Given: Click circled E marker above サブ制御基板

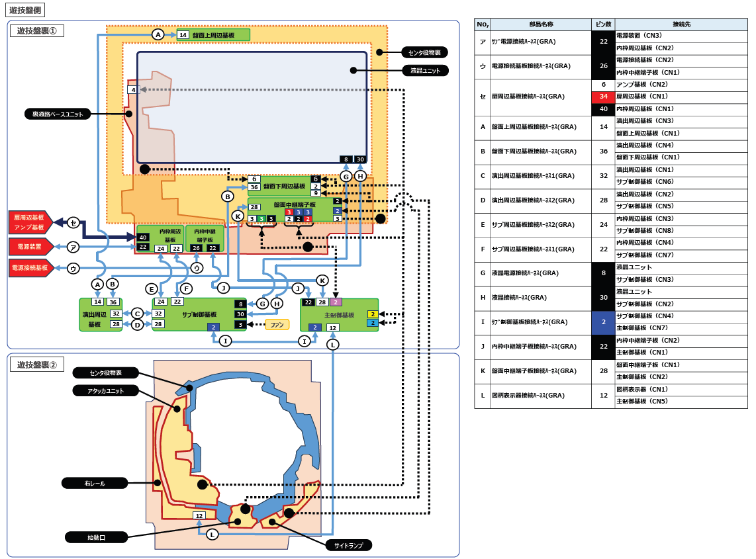Looking at the screenshot, I should coord(152,289).
